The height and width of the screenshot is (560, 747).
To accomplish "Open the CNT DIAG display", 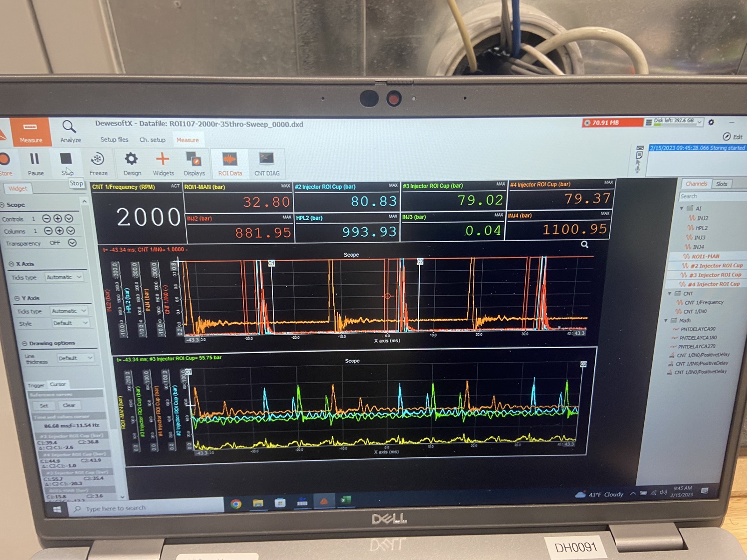I will pos(267,164).
